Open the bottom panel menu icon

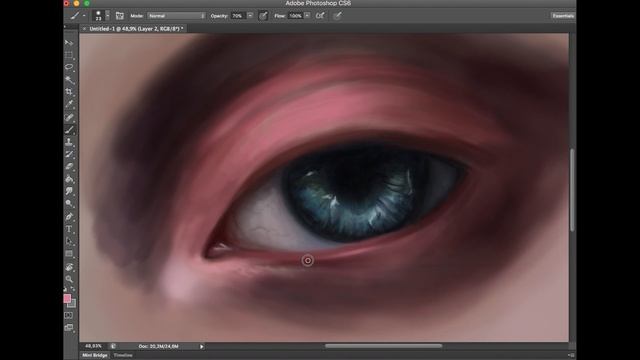(571, 355)
